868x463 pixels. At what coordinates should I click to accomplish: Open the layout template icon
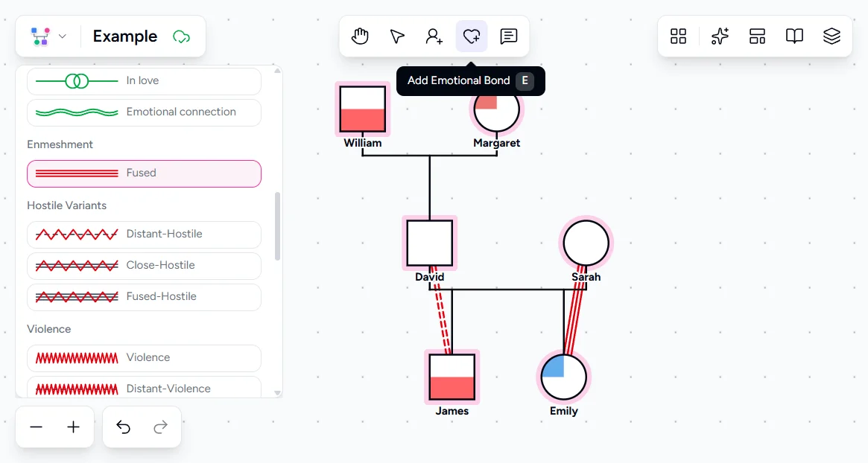[x=757, y=36]
